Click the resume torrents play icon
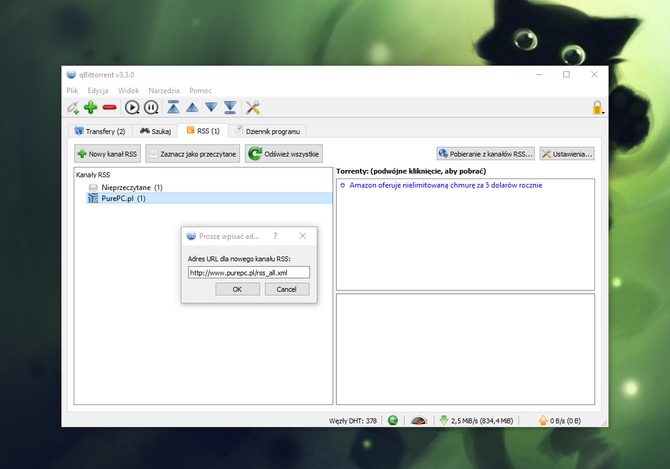Viewport: 670px width, 469px height. 132,107
